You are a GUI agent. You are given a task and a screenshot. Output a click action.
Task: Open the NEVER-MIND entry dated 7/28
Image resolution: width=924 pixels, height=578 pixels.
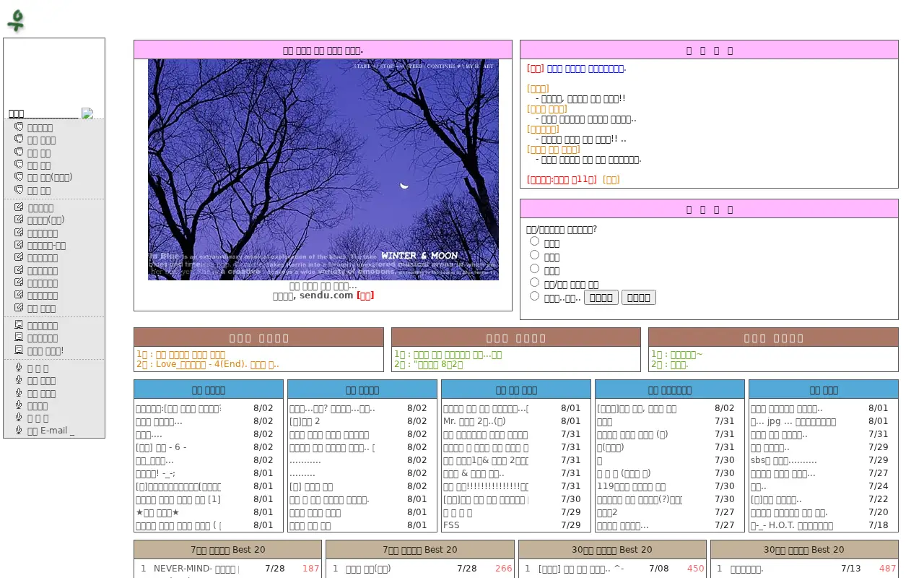pos(196,569)
